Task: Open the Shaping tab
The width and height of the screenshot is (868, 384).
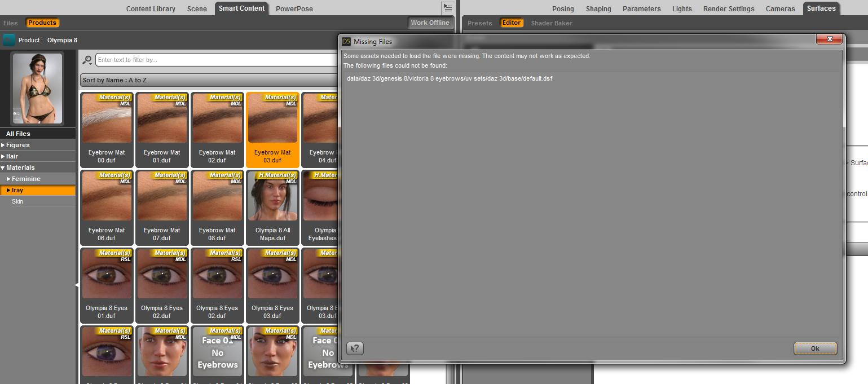Action: [x=598, y=8]
